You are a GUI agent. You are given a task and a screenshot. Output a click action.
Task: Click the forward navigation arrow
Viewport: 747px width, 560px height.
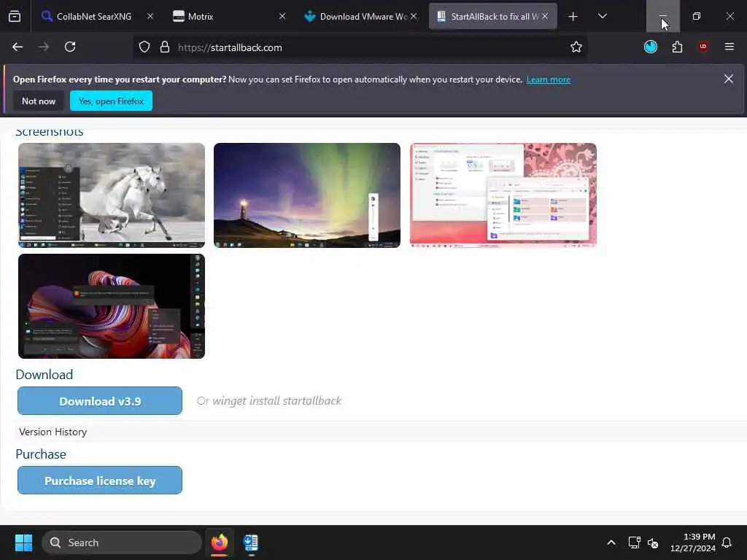[x=44, y=47]
